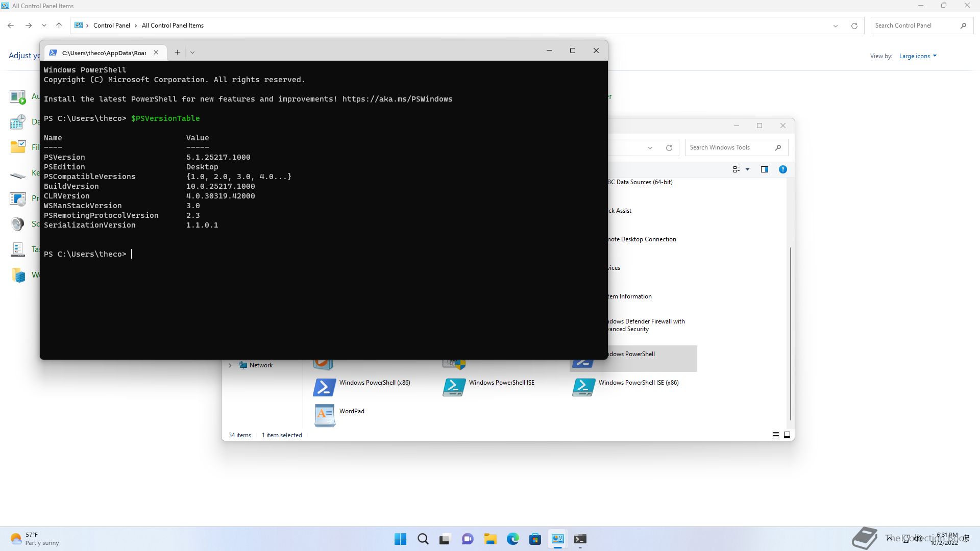Open File Explorer from taskbar
Screen dimensions: 980x551
(x=491, y=539)
